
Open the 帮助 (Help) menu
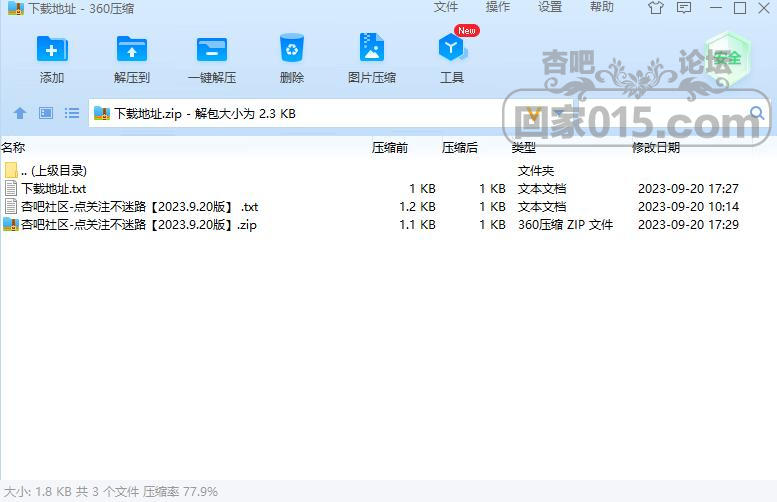click(602, 8)
